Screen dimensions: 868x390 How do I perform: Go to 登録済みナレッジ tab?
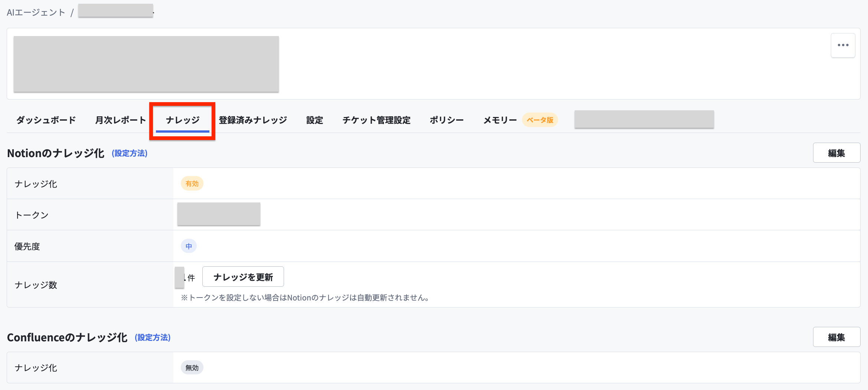tap(253, 120)
